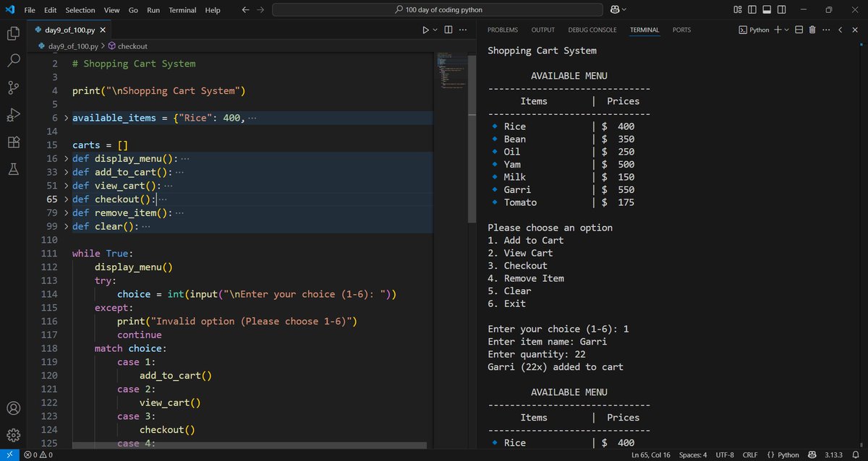Open the Run and Debug view
The image size is (868, 461).
tap(13, 115)
